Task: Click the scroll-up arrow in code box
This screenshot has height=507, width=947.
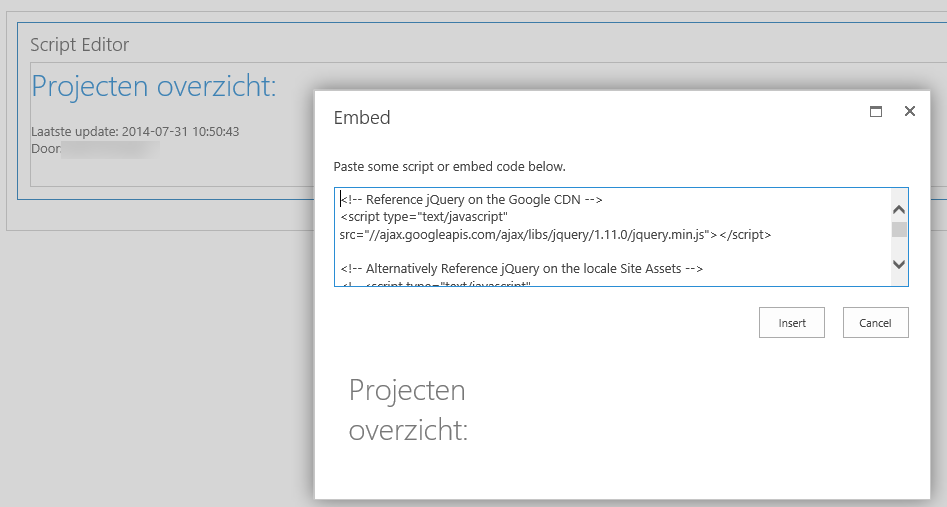Action: click(x=899, y=210)
